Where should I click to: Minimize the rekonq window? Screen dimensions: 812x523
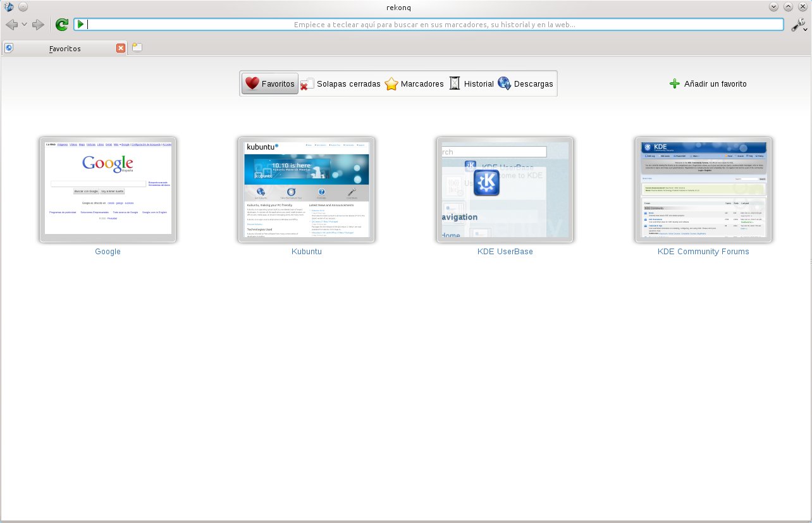click(773, 7)
